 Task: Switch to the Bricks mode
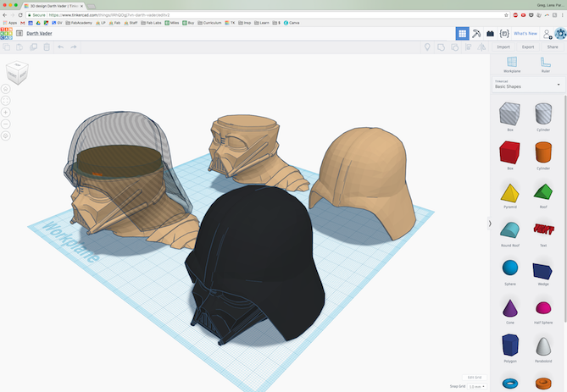coord(491,34)
